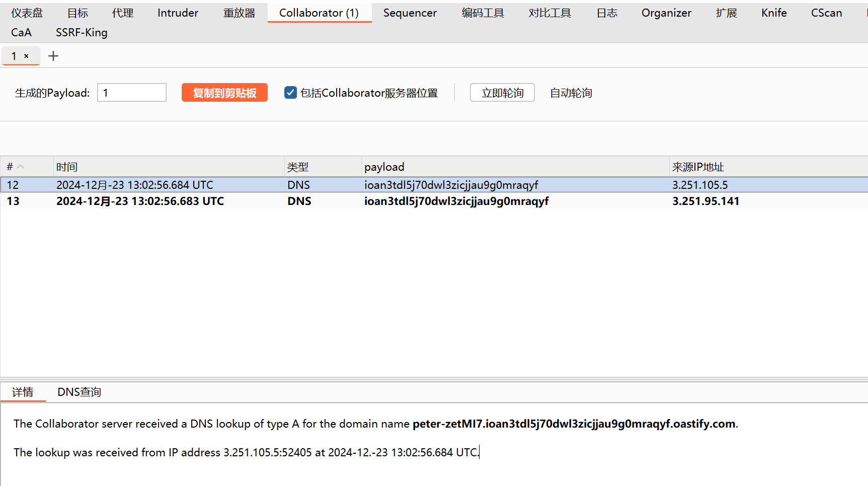
Task: Open the SSRF-King extension tab
Action: tap(82, 33)
